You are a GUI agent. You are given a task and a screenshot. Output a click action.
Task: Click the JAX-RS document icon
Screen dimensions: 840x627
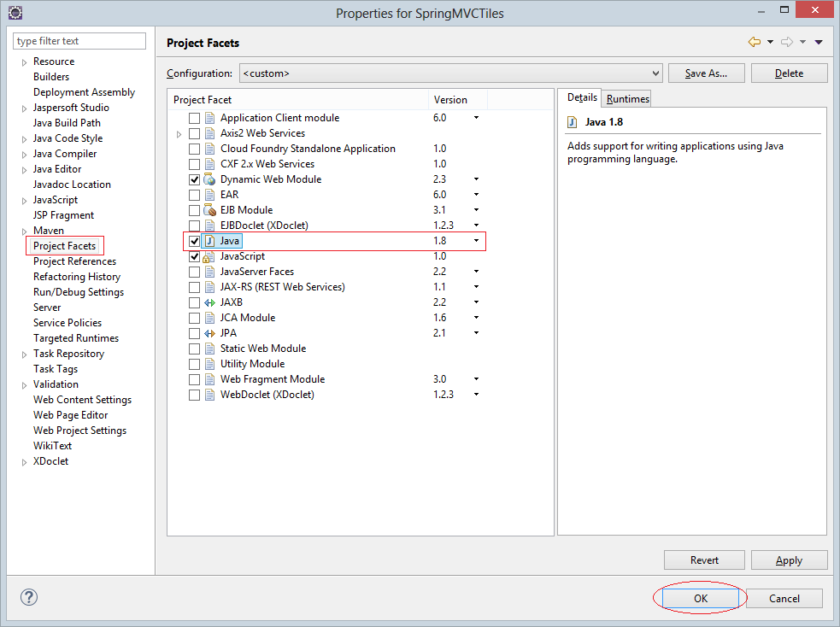point(210,287)
